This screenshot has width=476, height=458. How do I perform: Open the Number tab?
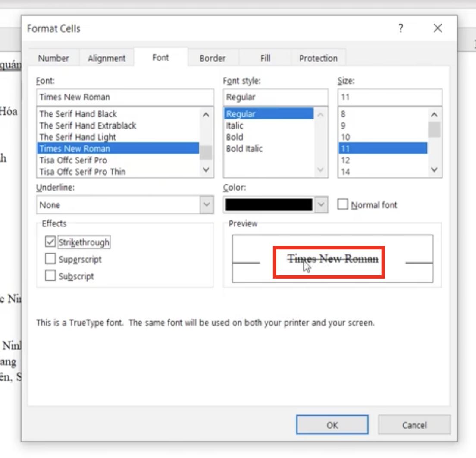pos(53,58)
